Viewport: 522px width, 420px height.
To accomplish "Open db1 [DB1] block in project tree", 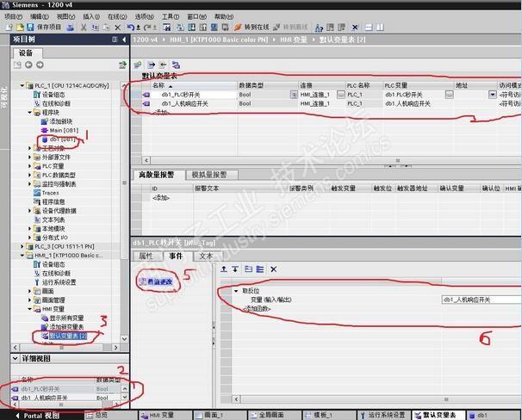I will pos(59,139).
